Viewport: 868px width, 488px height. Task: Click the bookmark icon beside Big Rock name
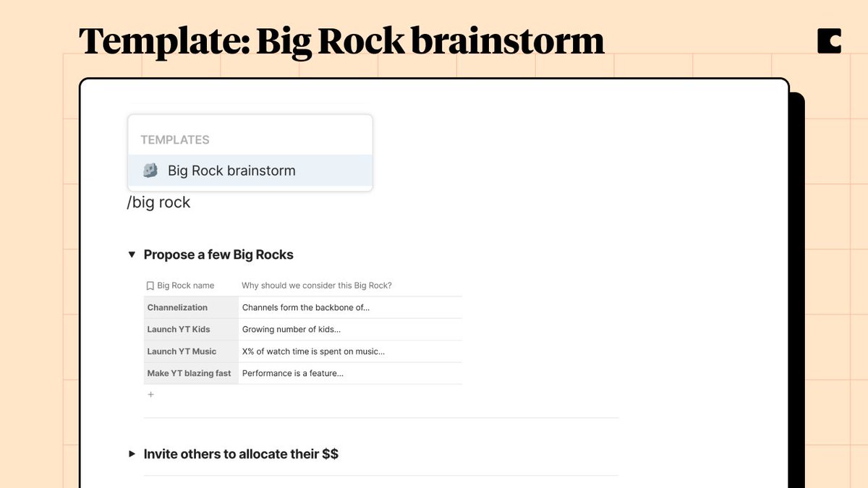pos(150,286)
